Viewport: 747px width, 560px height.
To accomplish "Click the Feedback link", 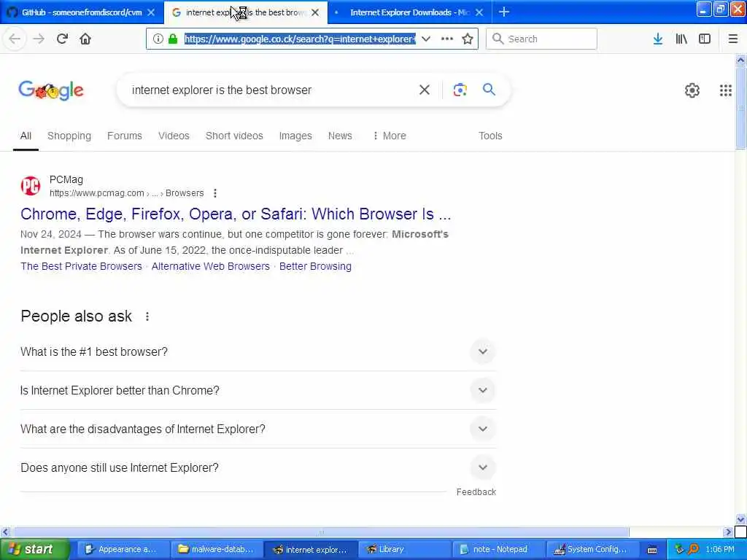I will pos(476,492).
